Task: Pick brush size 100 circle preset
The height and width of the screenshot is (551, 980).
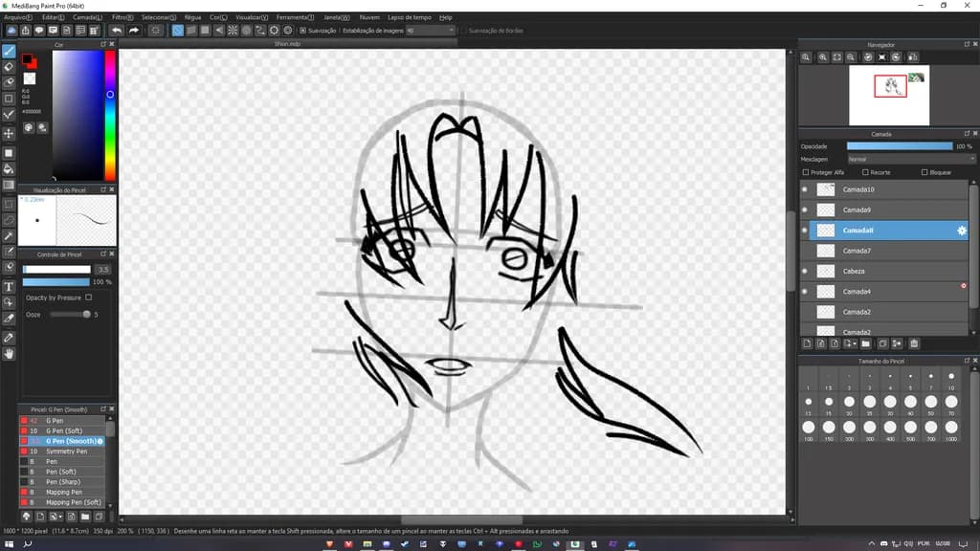Action: (x=808, y=428)
